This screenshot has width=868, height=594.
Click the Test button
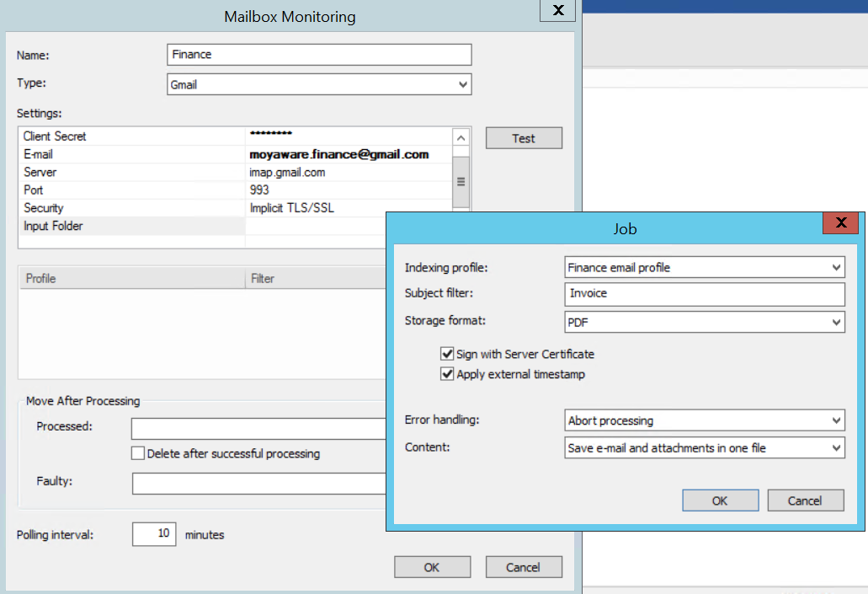[523, 137]
